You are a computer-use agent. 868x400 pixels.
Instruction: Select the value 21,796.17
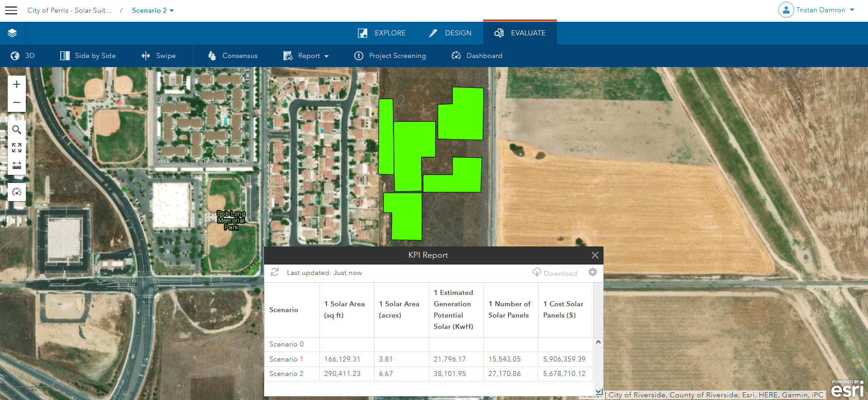tap(450, 359)
